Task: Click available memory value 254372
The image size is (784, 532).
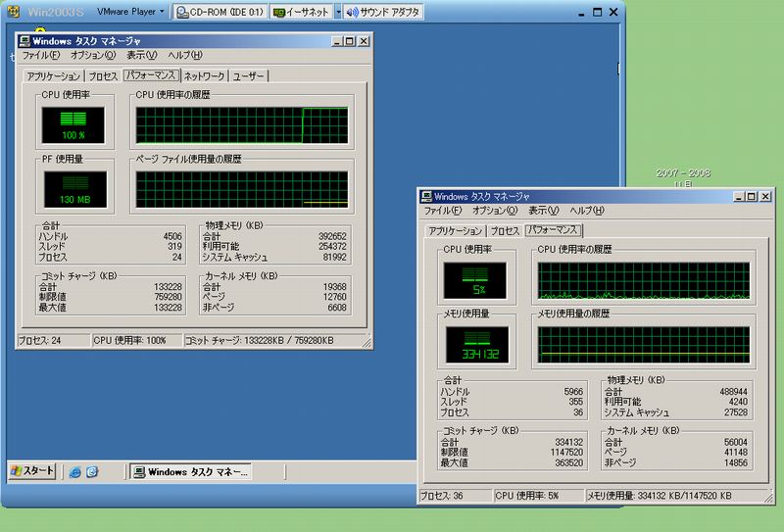Action: [x=332, y=247]
